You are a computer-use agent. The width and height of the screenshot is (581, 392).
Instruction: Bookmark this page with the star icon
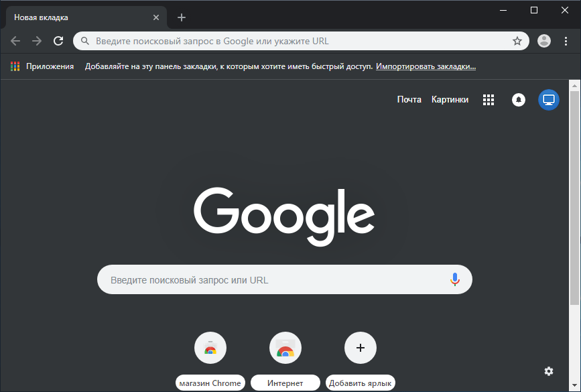tap(517, 41)
